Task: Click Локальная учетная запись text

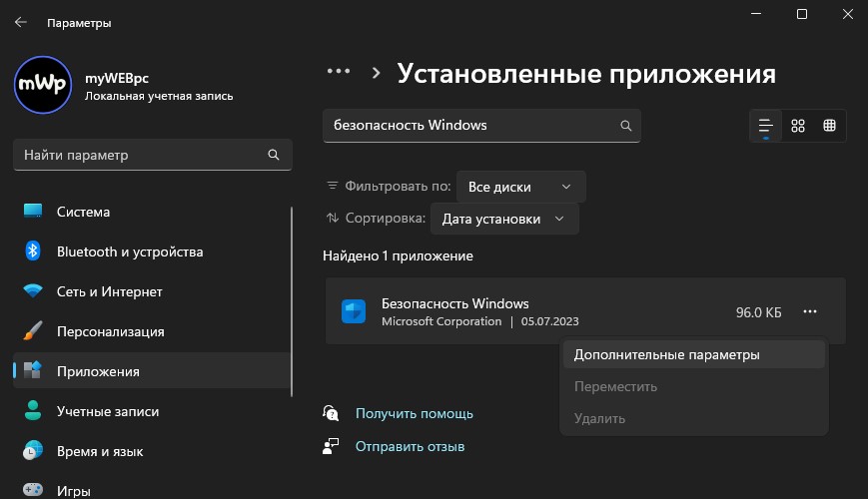Action: click(159, 96)
